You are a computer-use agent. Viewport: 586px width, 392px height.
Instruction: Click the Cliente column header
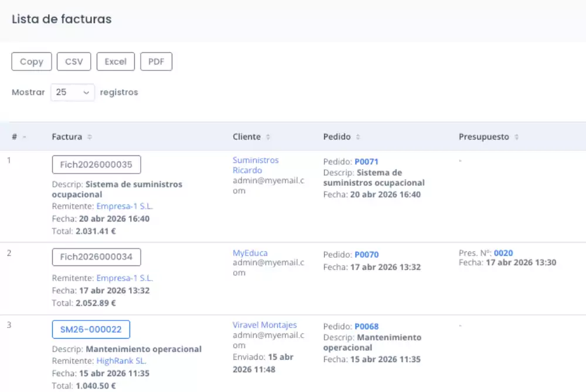click(247, 137)
